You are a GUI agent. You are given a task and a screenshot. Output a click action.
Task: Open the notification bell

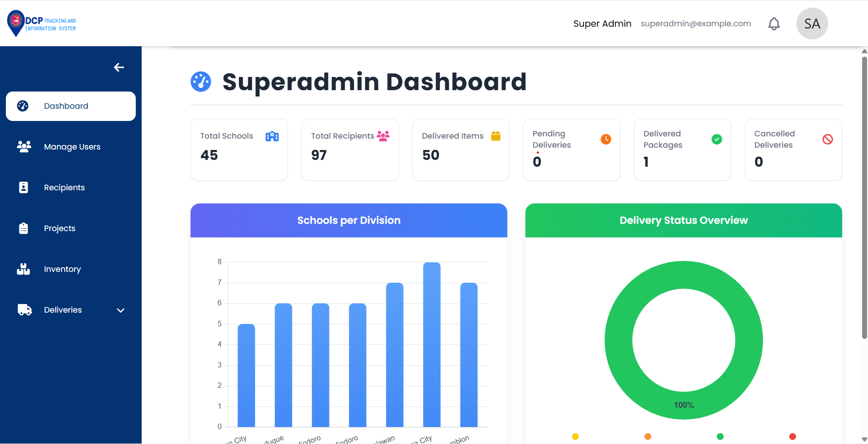(x=773, y=23)
